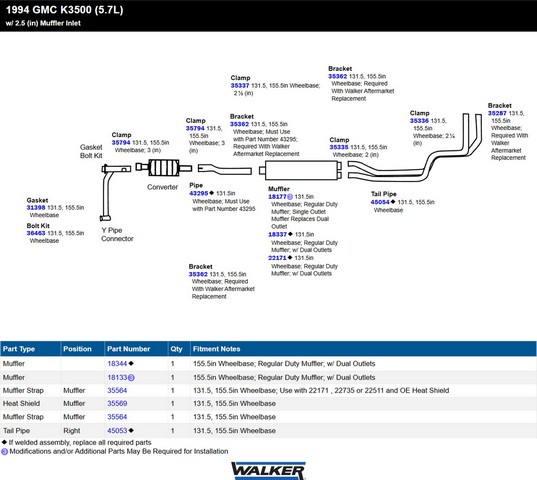Select the intermediate pipe drawing after the converter
Image resolution: width=537 pixels, height=480 pixels.
[225, 169]
